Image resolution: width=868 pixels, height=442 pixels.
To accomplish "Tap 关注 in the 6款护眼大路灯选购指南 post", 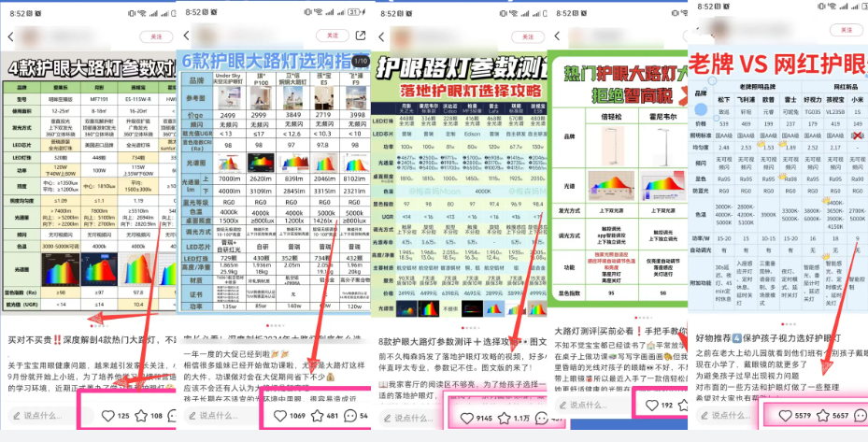I will click(332, 36).
